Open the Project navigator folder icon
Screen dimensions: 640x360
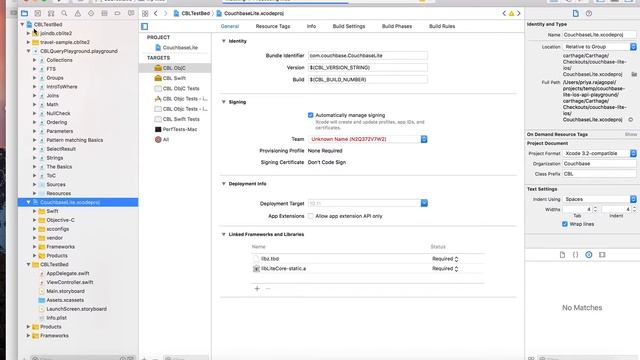point(24,13)
